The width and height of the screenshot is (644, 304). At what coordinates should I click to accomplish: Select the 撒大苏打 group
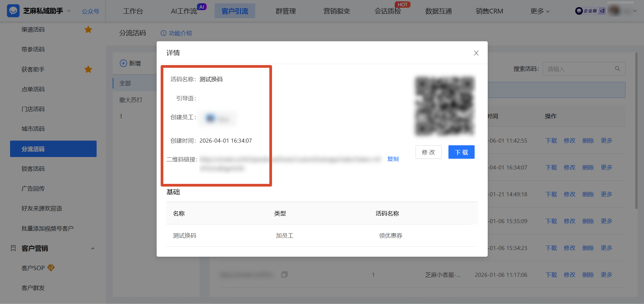pyautogui.click(x=131, y=100)
